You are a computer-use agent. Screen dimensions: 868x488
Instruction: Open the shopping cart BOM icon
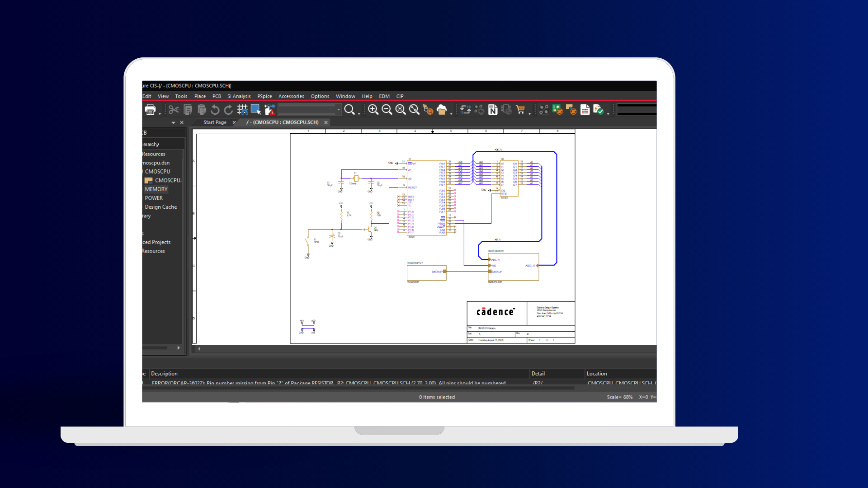coord(520,109)
